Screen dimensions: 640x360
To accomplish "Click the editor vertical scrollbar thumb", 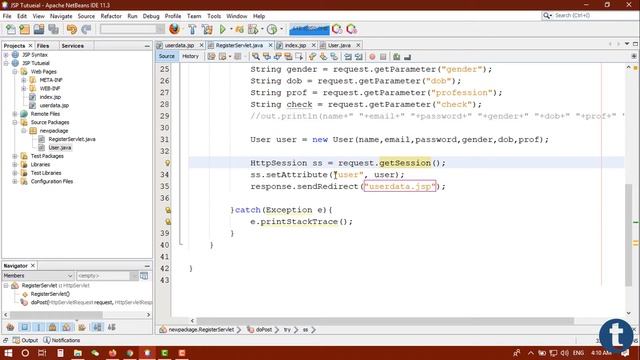I will [x=629, y=235].
